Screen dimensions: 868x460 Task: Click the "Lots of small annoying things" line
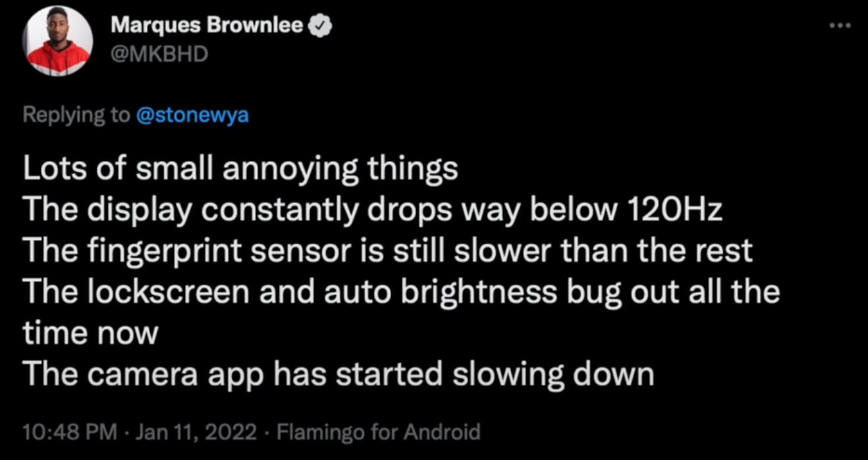click(240, 170)
